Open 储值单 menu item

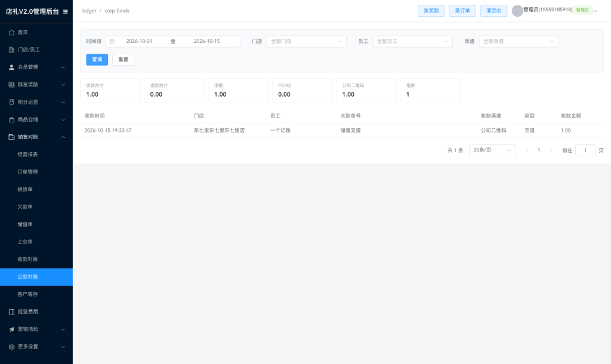(x=36, y=224)
